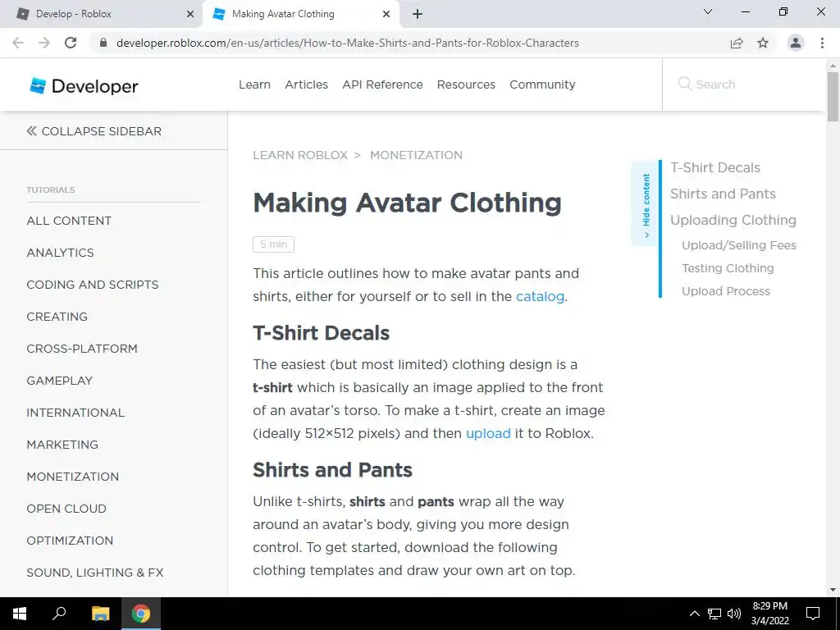View site info via padlock icon
The image size is (840, 630).
[x=103, y=43]
